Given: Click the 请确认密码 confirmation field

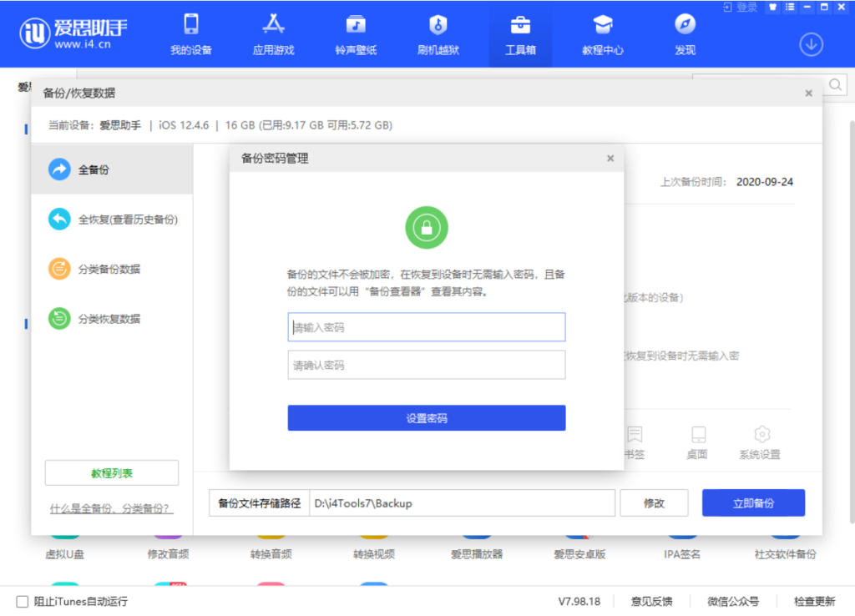Looking at the screenshot, I should click(427, 366).
